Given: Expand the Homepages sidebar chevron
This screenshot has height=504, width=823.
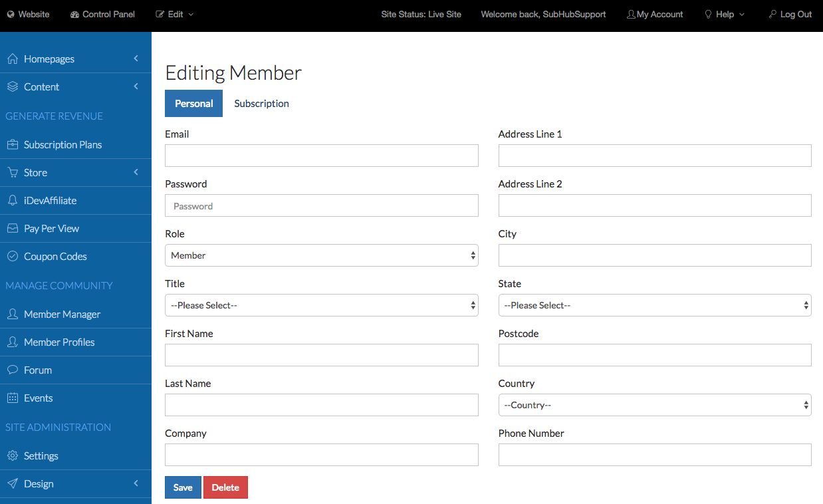Looking at the screenshot, I should (x=136, y=59).
